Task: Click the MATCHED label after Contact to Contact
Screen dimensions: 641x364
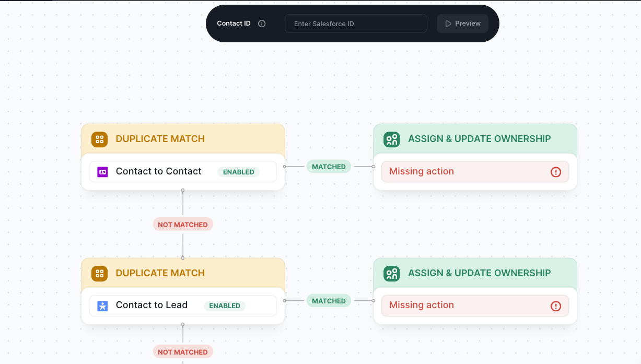Action: [x=329, y=167]
